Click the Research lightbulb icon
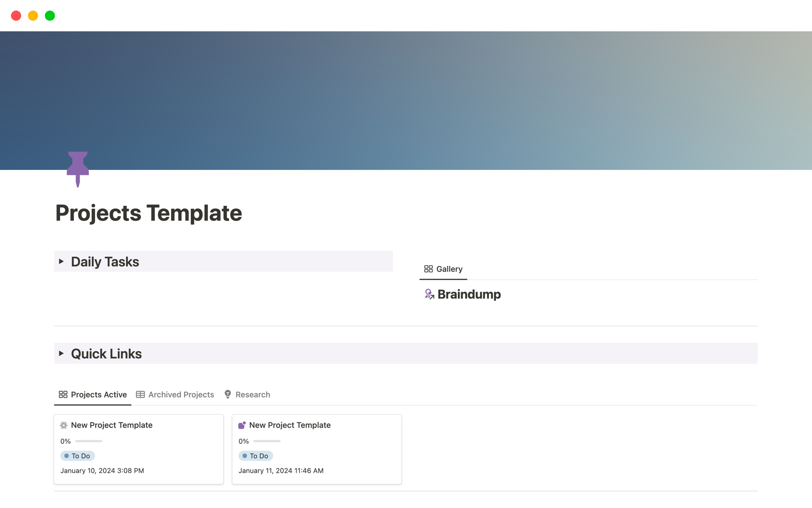 [228, 395]
